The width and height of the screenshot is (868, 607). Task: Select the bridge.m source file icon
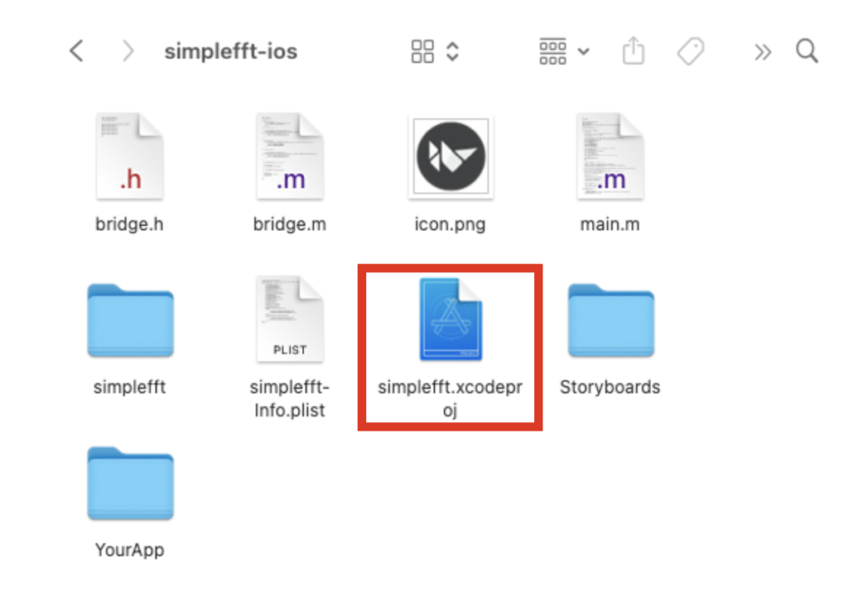pyautogui.click(x=289, y=155)
